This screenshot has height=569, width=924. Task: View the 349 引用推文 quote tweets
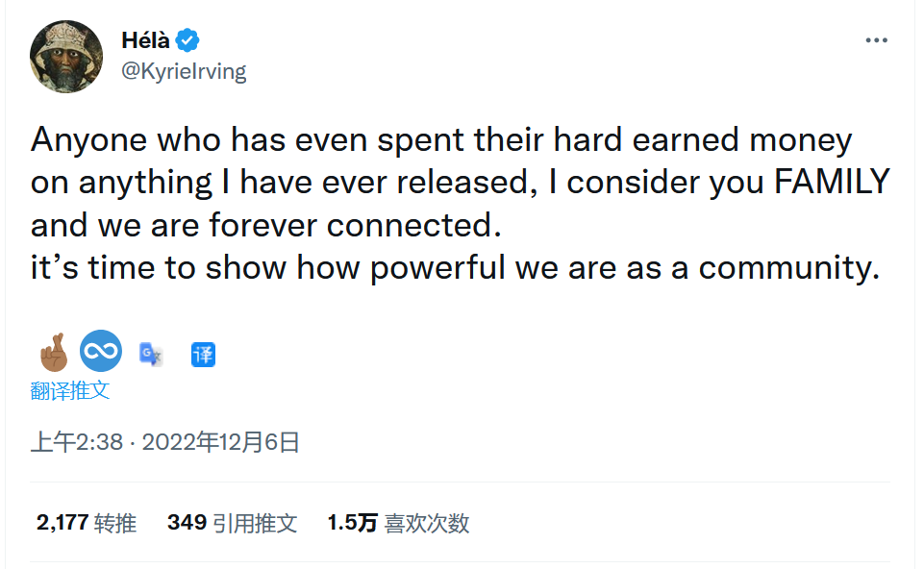click(232, 523)
